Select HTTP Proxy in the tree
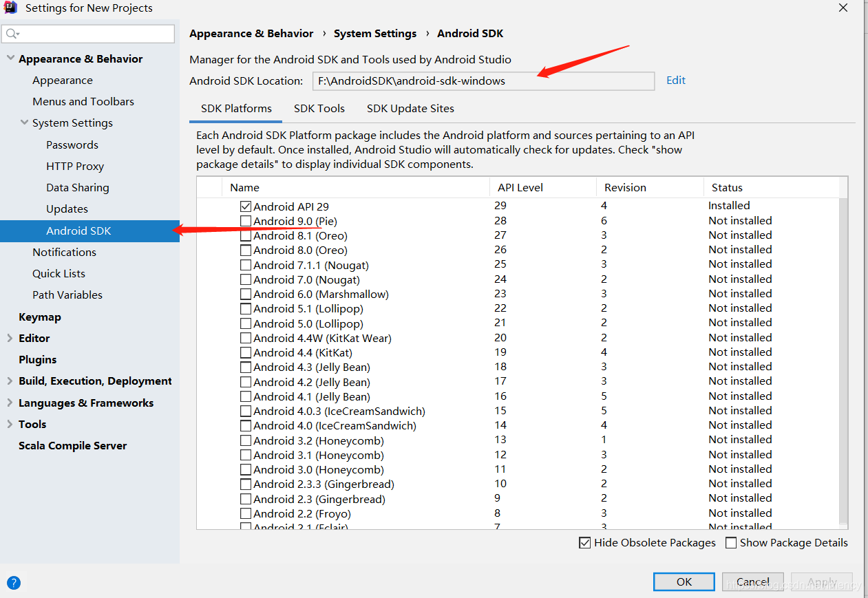868x598 pixels. [75, 166]
